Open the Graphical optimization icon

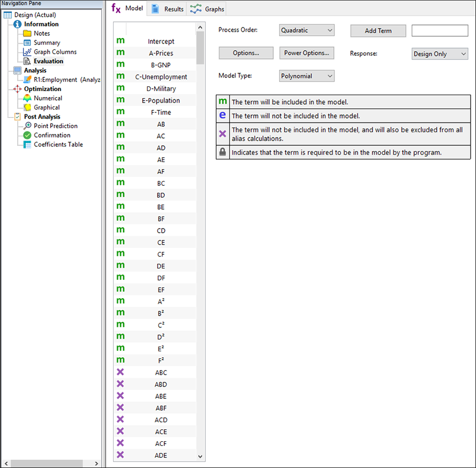point(27,108)
